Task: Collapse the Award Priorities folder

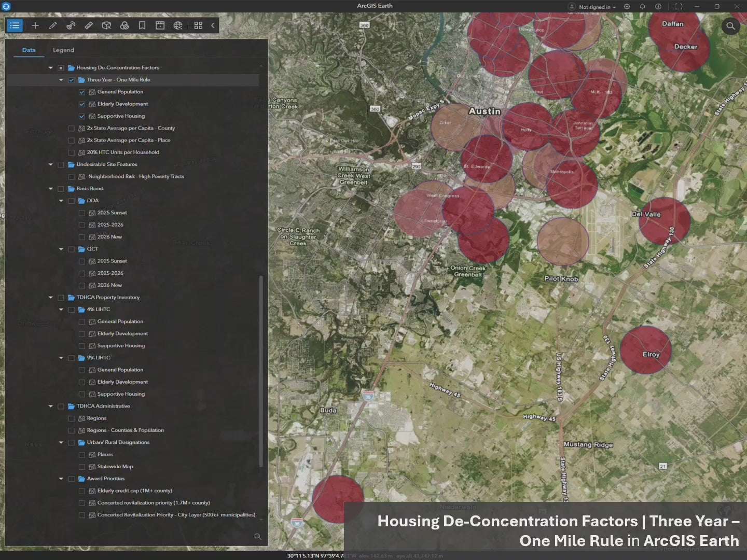Action: 61,479
